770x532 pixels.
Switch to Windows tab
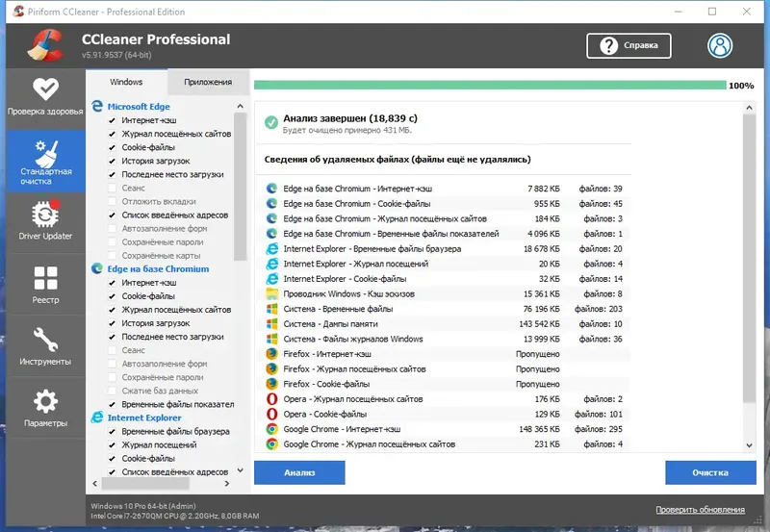coord(126,82)
